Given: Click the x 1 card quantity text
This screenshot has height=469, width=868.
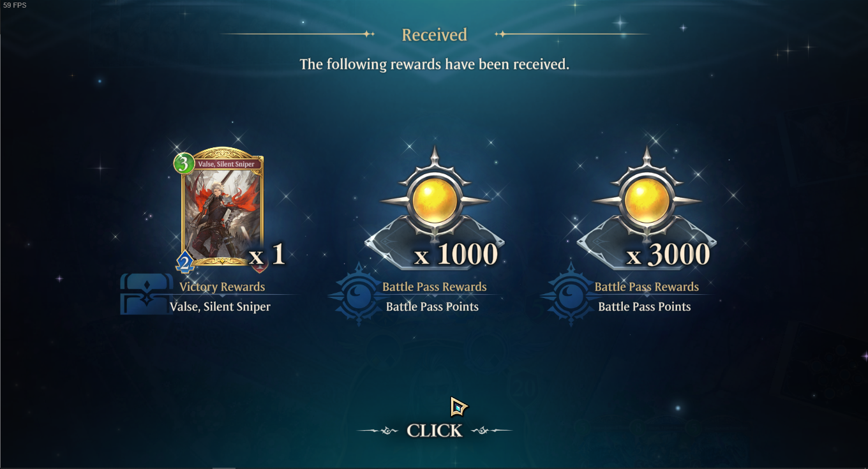Looking at the screenshot, I should tap(267, 255).
